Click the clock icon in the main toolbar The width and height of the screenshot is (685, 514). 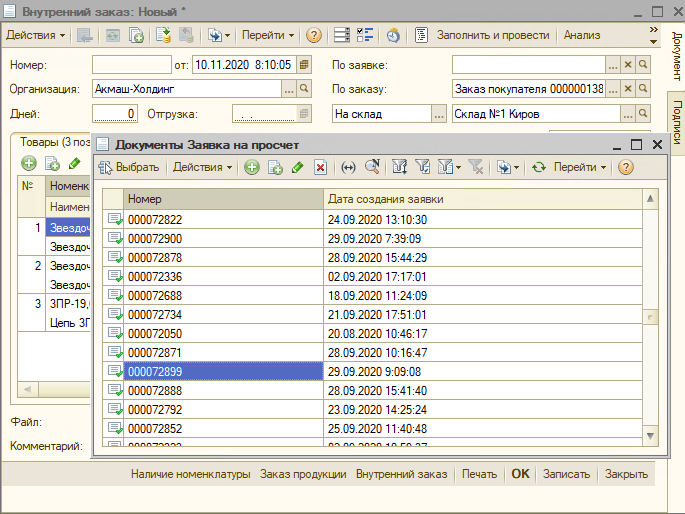(393, 35)
